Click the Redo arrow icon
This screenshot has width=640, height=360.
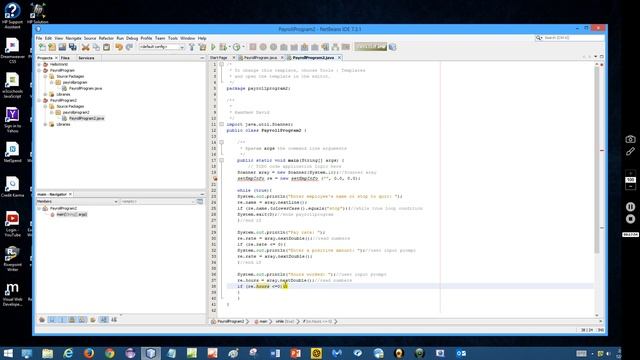[x=129, y=47]
